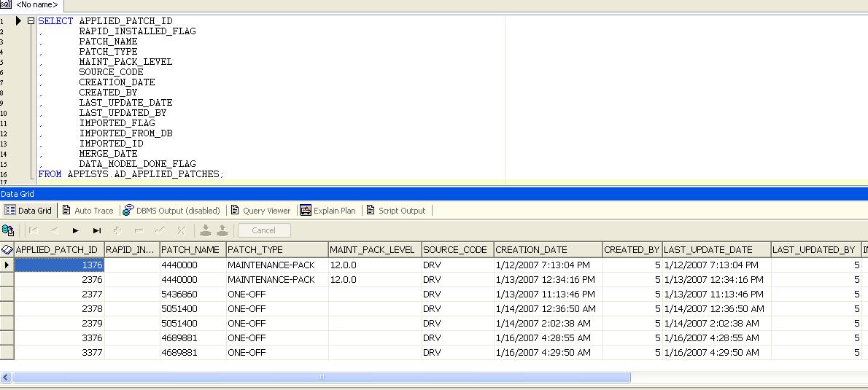Click IMPORTED_FROM_DB in SQL editor

pyautogui.click(x=125, y=133)
